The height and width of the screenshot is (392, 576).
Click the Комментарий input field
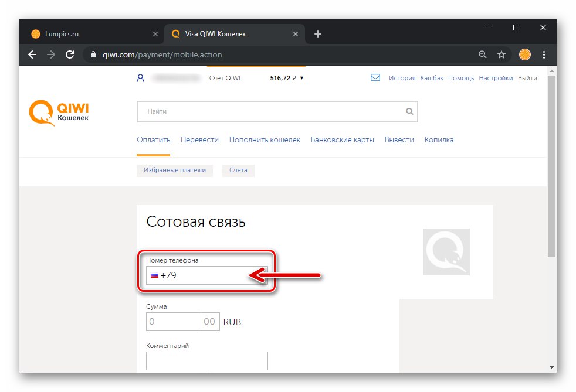pyautogui.click(x=206, y=361)
